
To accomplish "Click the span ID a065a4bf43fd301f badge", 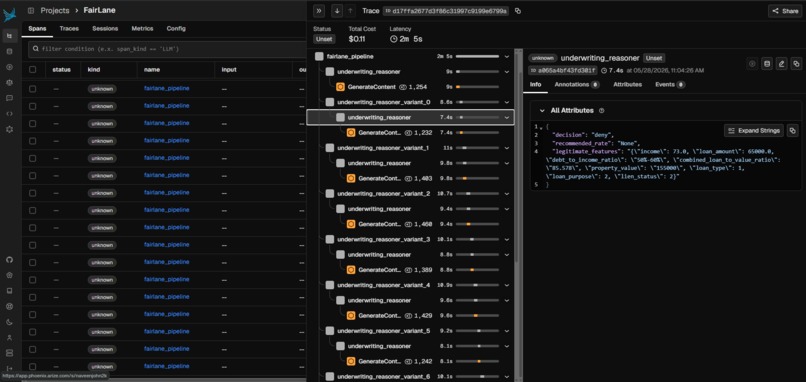I will coord(562,70).
